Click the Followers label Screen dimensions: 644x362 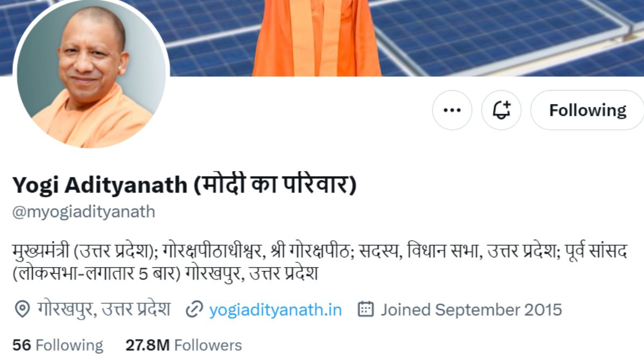coord(208,345)
